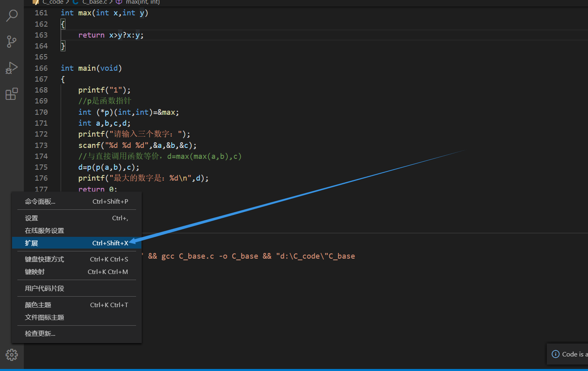Click the //p是函数指针 comment

coord(105,101)
